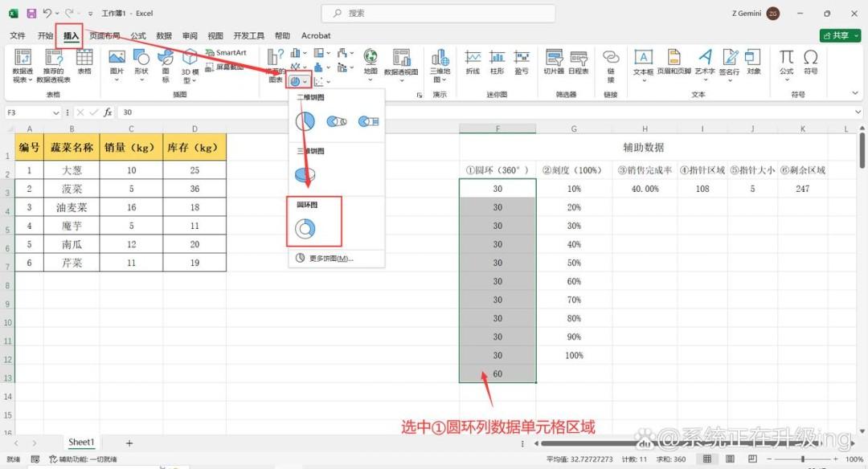
Task: Select the Doughnut (圆环图) chart option
Action: click(x=305, y=228)
